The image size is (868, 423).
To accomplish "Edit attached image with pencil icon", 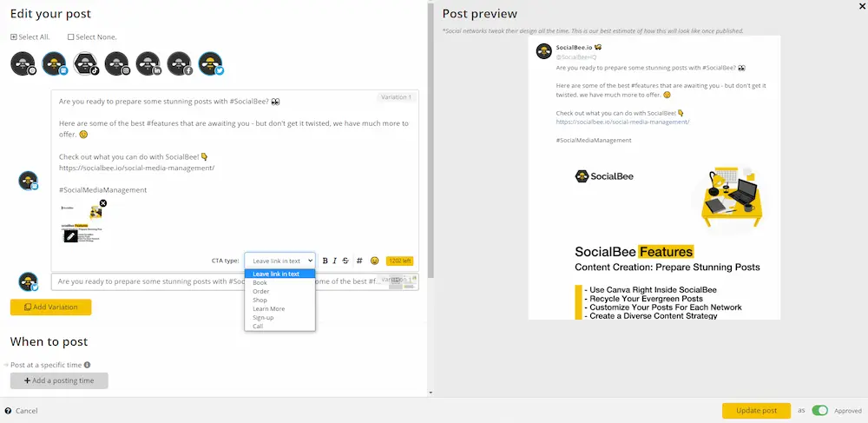I will click(x=70, y=236).
